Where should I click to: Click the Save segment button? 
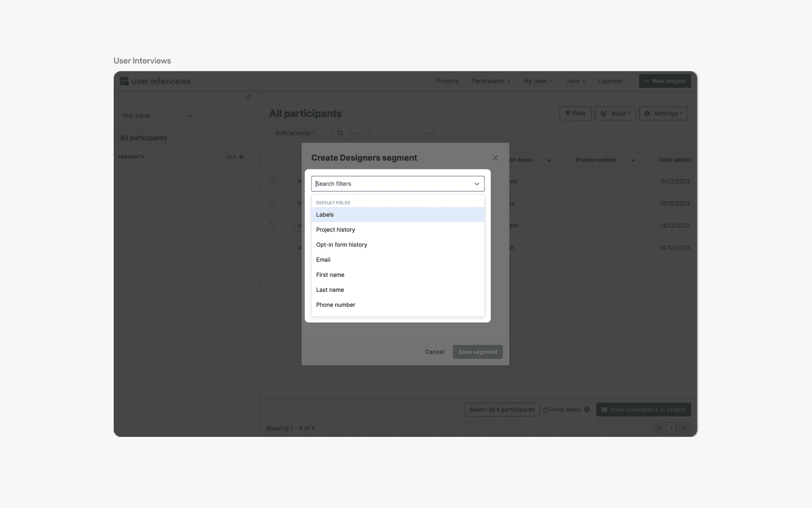477,352
